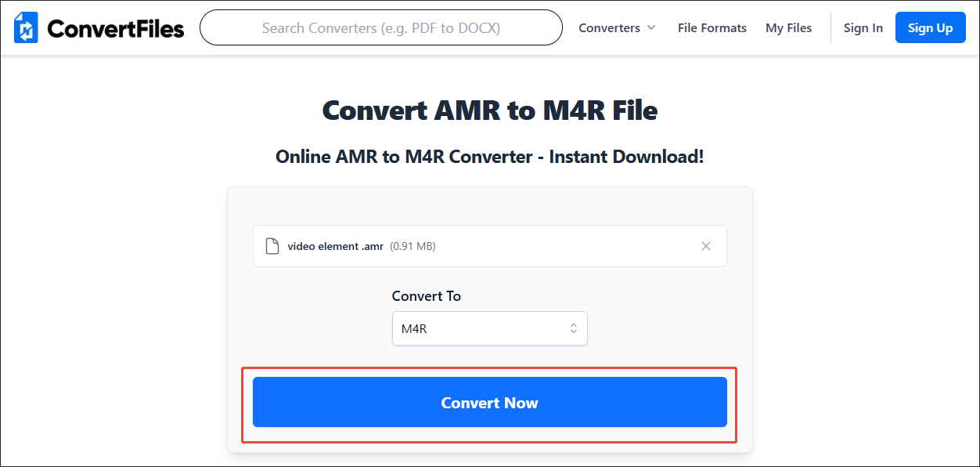Click the file name video element .amr

point(336,246)
